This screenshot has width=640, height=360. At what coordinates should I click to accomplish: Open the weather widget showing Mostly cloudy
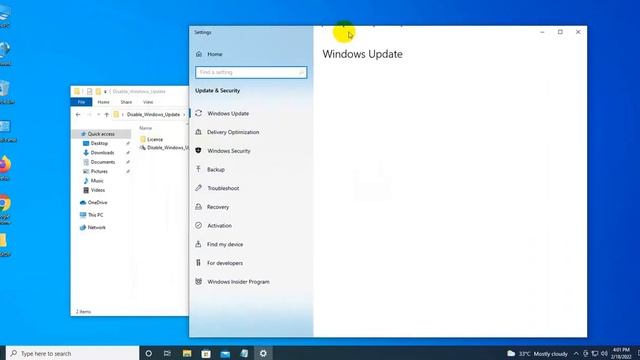click(x=537, y=353)
